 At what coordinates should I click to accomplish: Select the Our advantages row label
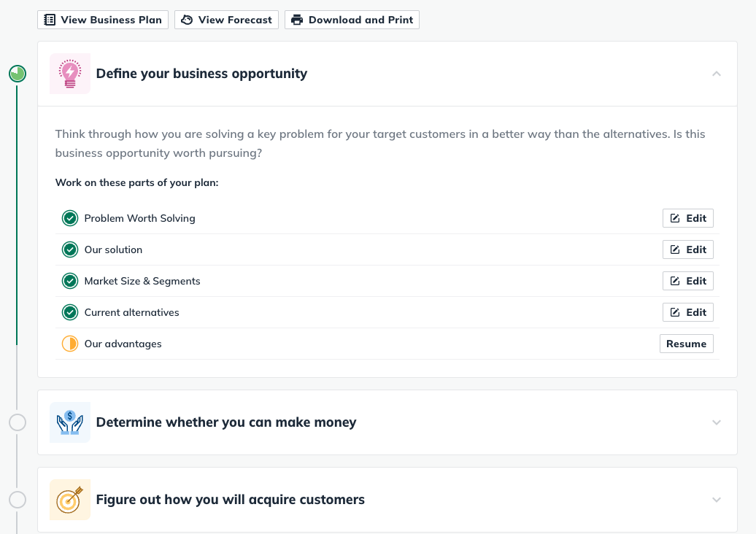coord(123,344)
